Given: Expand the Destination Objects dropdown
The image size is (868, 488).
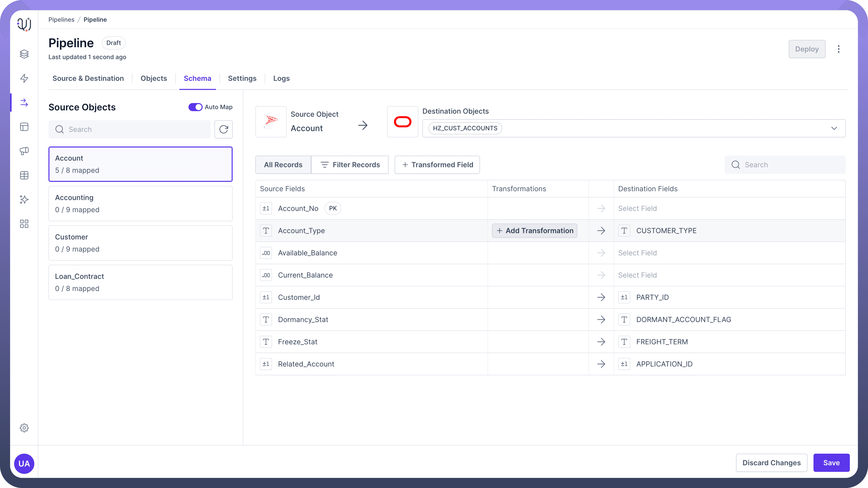Looking at the screenshot, I should click(x=834, y=128).
